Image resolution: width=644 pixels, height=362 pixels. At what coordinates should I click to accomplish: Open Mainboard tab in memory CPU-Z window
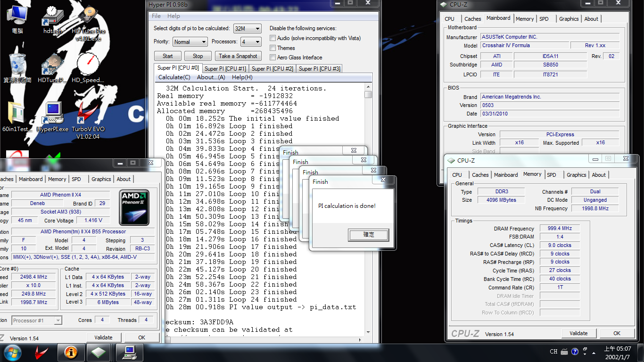506,175
